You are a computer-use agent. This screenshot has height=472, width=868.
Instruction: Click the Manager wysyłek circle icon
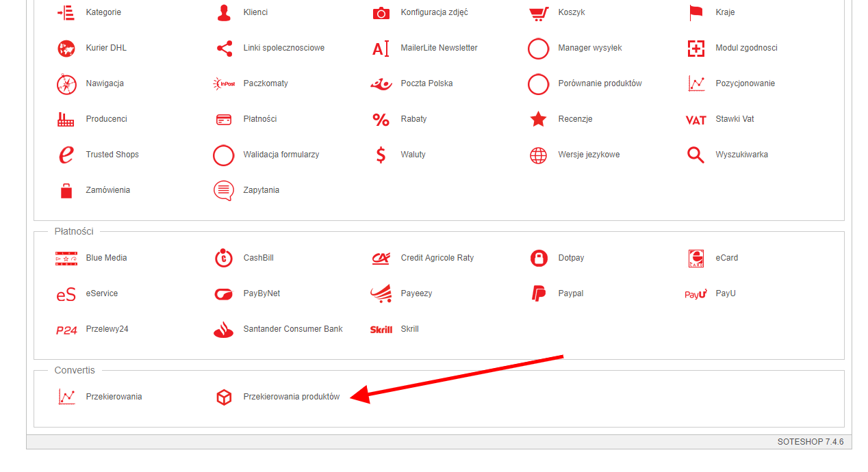[x=539, y=48]
